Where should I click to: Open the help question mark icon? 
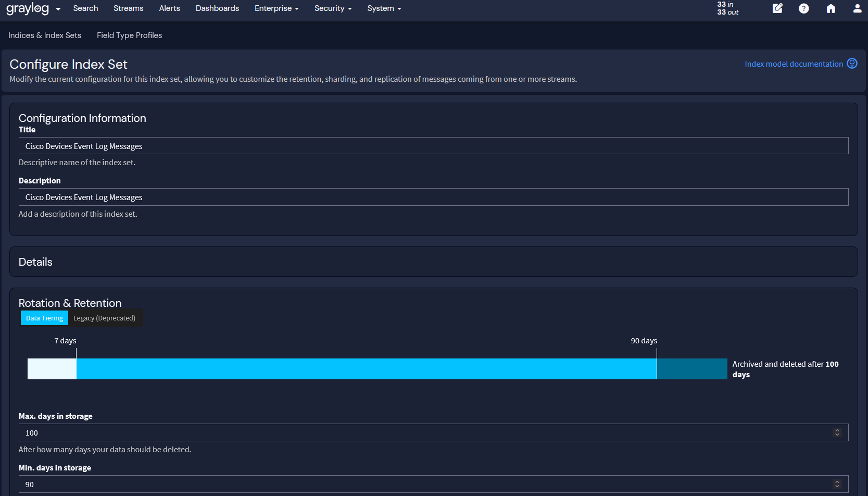[804, 8]
